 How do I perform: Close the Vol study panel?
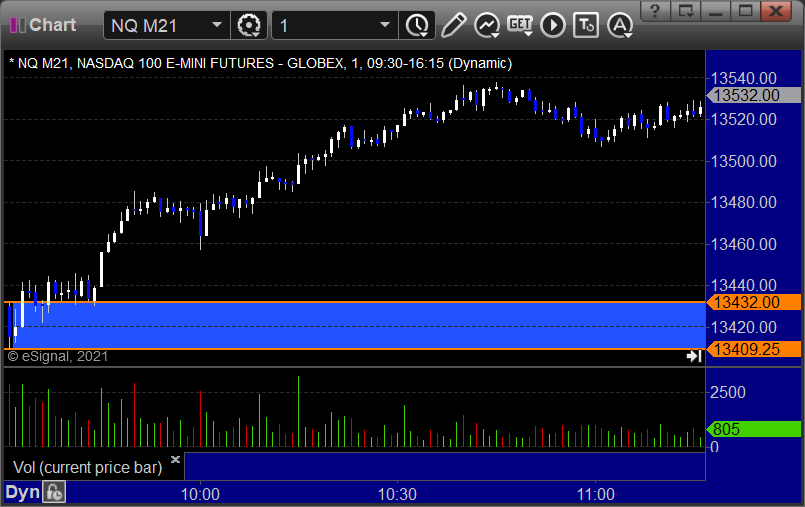[176, 459]
